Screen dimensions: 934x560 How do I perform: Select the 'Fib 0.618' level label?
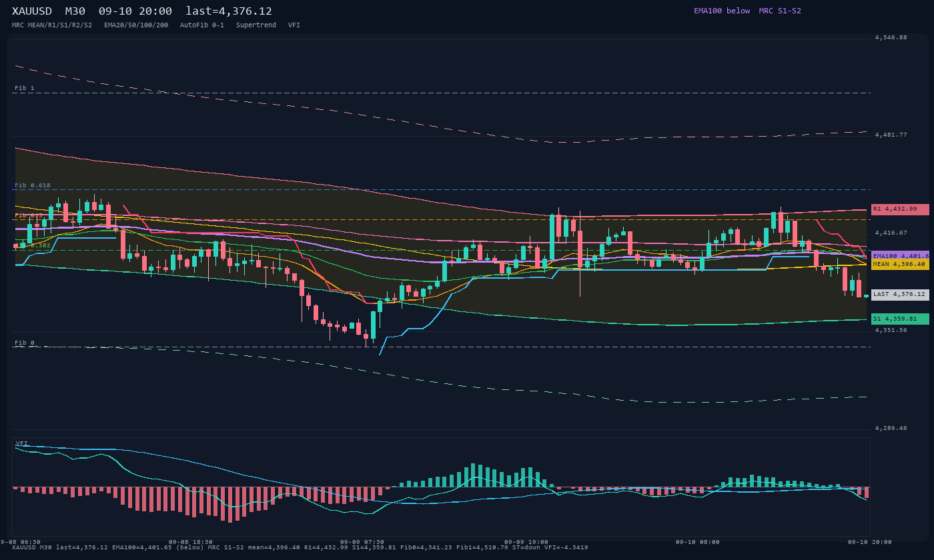pos(33,185)
